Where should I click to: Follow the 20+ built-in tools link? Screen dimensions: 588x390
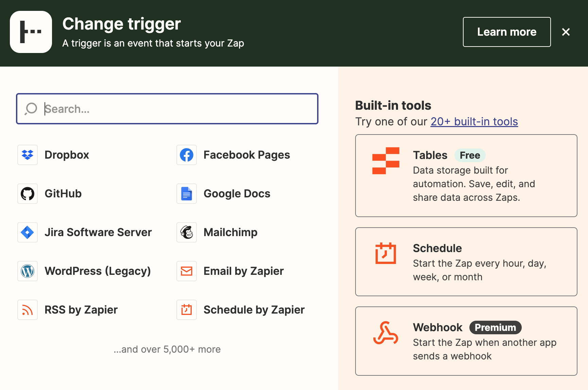[x=474, y=122]
